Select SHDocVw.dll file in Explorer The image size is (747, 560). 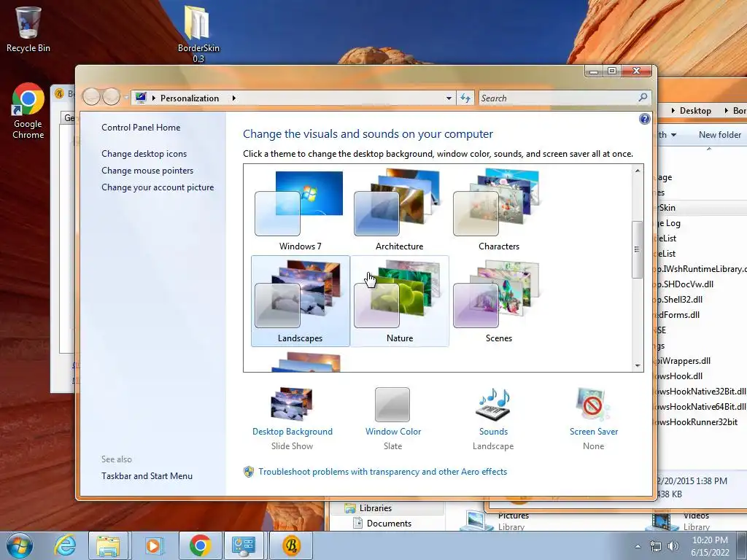coord(686,284)
